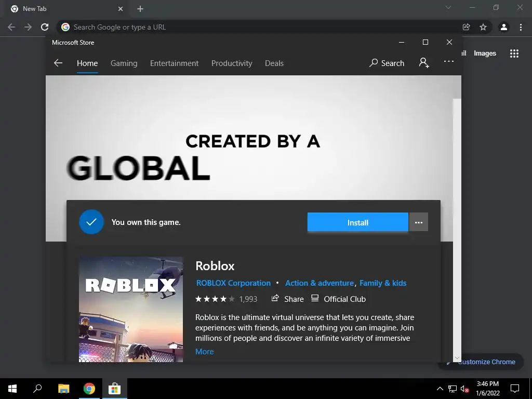Click the Store scrollbar down arrow
The height and width of the screenshot is (399, 532).
point(457,357)
